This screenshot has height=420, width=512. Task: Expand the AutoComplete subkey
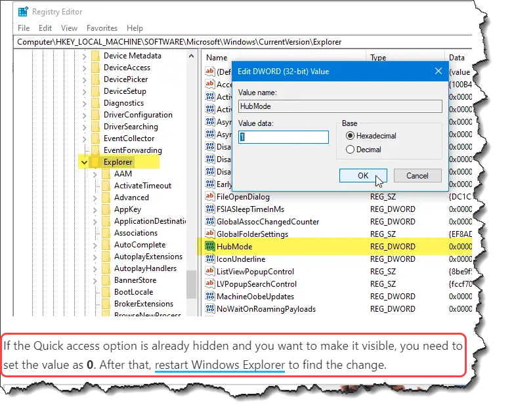(x=95, y=245)
